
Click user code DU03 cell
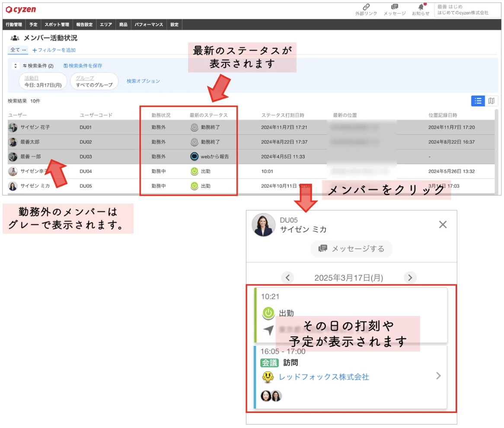(x=86, y=157)
